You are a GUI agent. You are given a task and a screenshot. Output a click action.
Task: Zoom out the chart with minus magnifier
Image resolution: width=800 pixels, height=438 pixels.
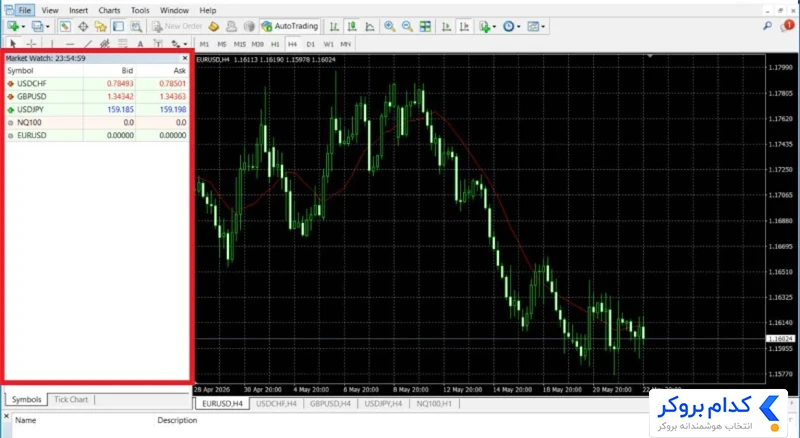407,27
